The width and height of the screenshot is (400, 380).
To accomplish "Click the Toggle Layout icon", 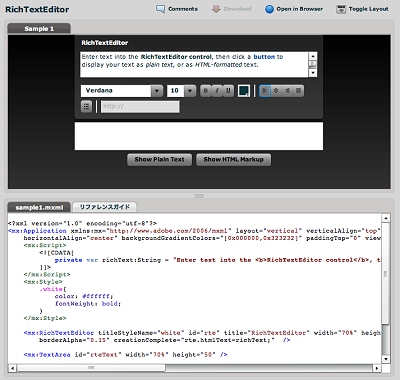I will (341, 9).
